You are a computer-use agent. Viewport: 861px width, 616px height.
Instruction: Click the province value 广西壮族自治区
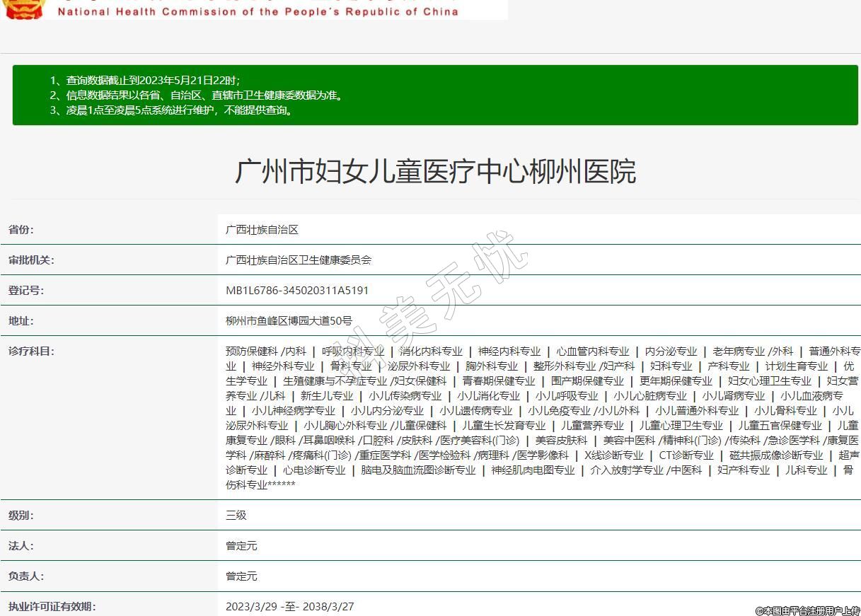click(x=262, y=230)
